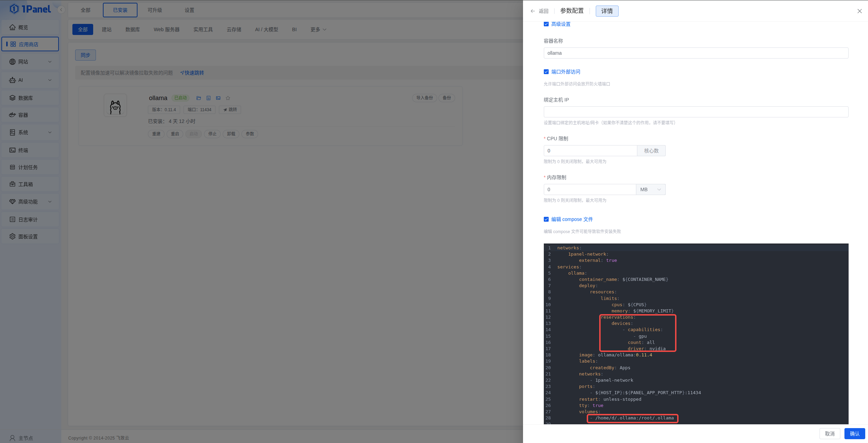The image size is (868, 443).
Task: Switch to the 可升级 tab
Action: click(155, 10)
